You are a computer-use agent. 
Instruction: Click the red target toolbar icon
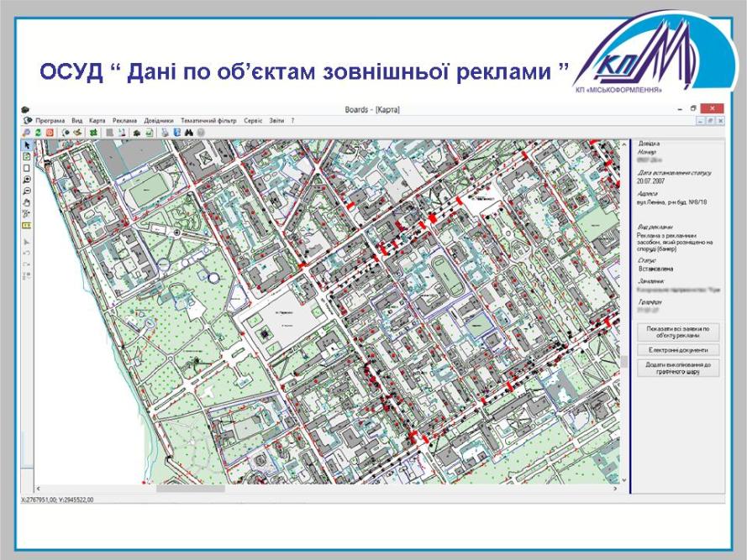point(50,132)
